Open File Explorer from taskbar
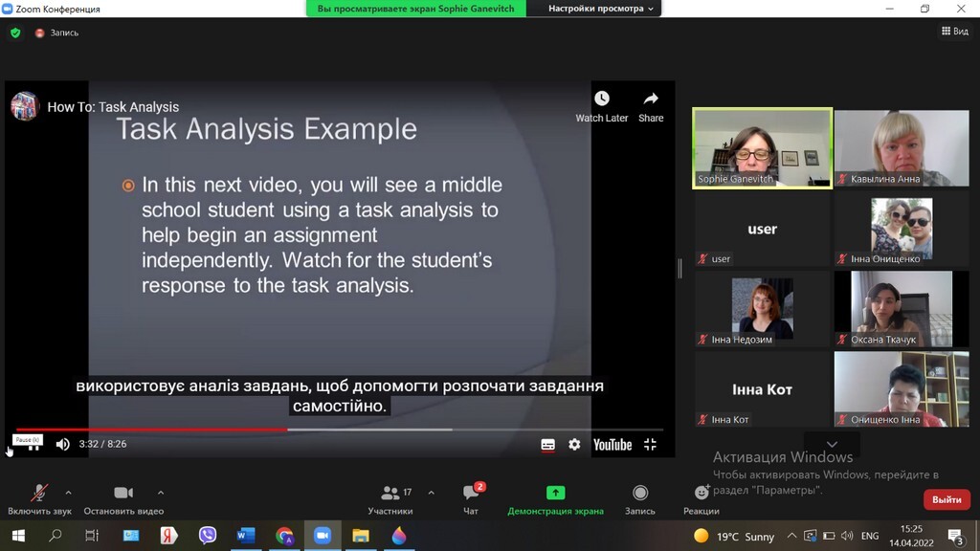The image size is (980, 551). (361, 536)
